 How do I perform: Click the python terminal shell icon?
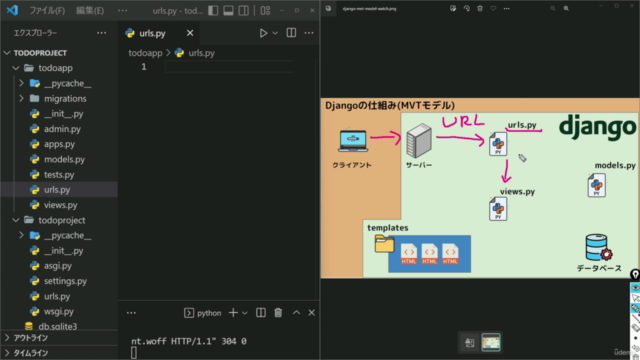tap(189, 313)
